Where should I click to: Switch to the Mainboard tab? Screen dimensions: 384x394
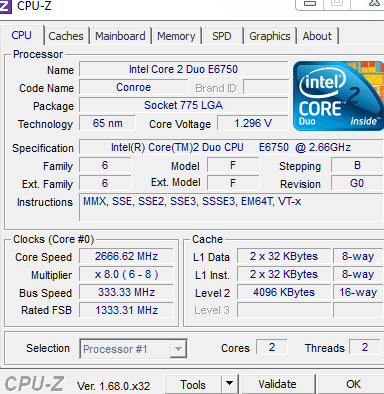point(120,36)
